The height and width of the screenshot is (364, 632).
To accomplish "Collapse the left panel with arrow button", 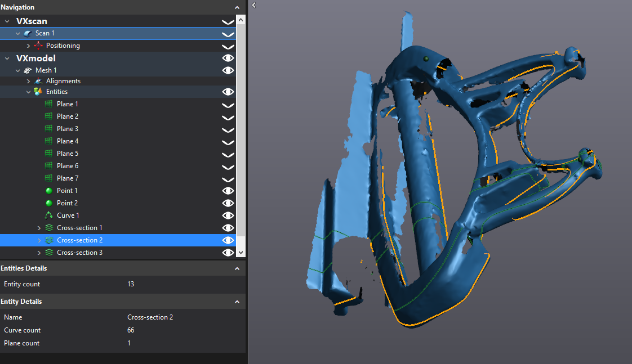I will [x=254, y=5].
